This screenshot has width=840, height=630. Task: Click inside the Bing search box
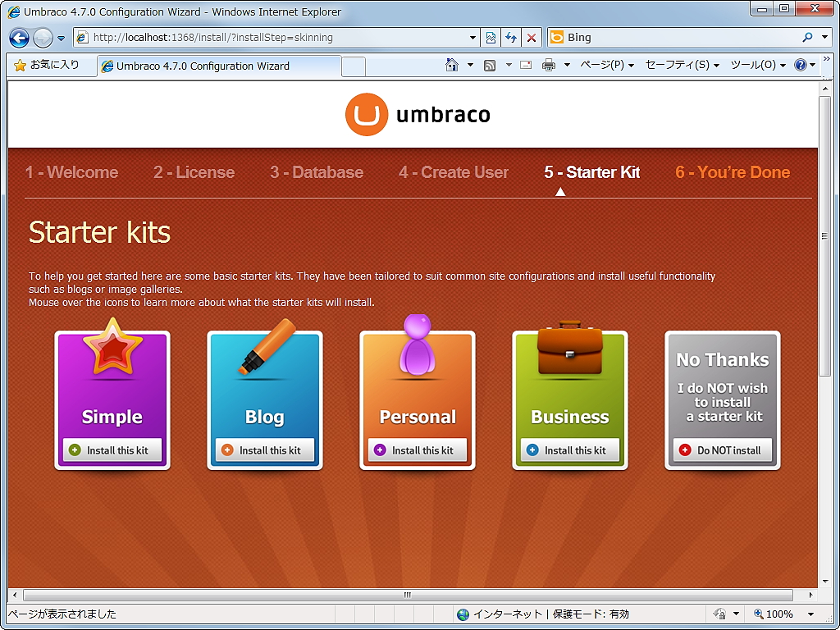point(656,37)
